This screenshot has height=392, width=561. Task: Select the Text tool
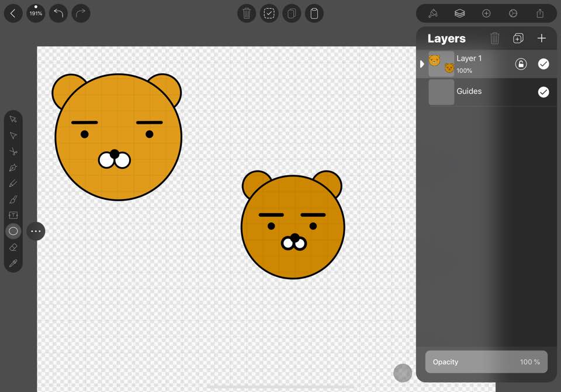[x=13, y=215]
